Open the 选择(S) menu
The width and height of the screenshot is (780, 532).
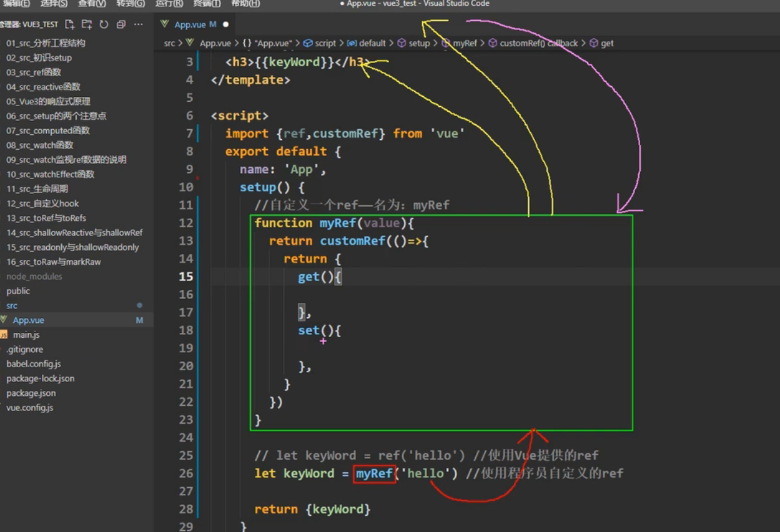coord(54,4)
